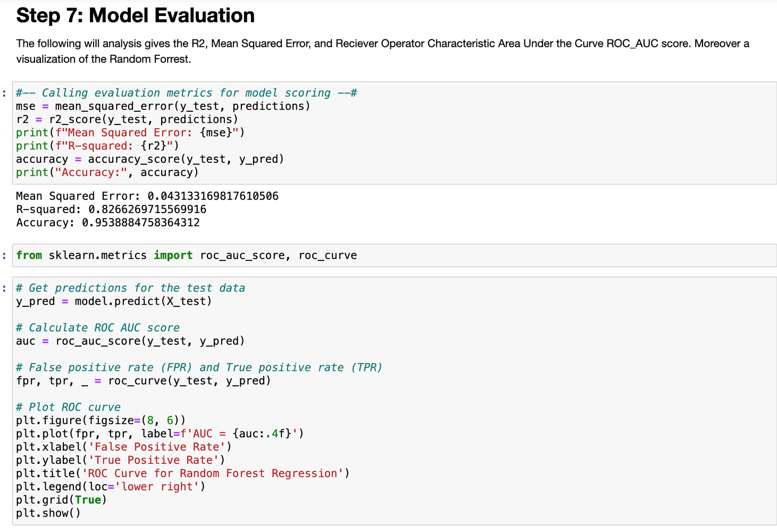Select the prompt marker beside the import cell

click(5, 256)
